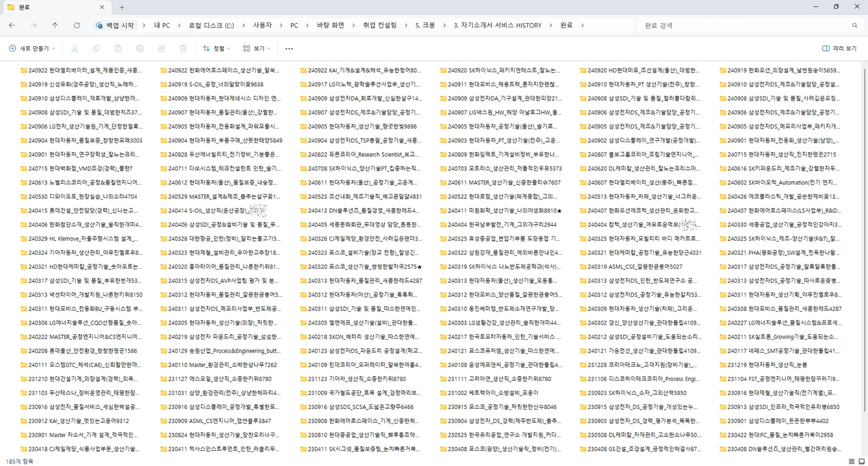Select folder 240715 현대백화점_VMD조경(경력)_플랜T
This screenshot has width=868, height=466.
click(x=76, y=168)
